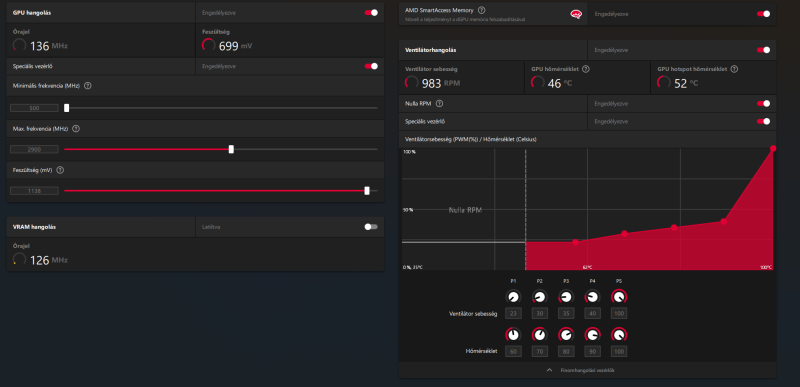Toggle AMD SmartAccess Memory off
The image size is (800, 387).
pyautogui.click(x=763, y=14)
